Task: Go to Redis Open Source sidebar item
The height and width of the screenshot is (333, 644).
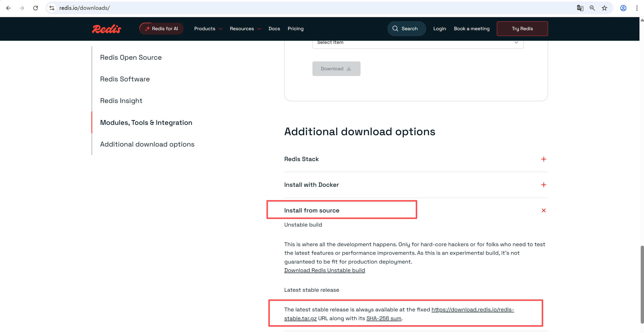Action: pos(131,57)
